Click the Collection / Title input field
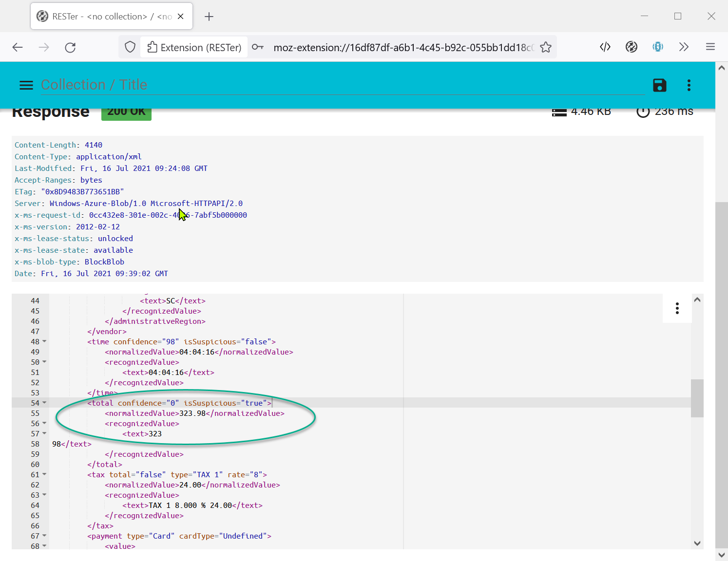Viewport: 728px width, 561px height. click(341, 85)
